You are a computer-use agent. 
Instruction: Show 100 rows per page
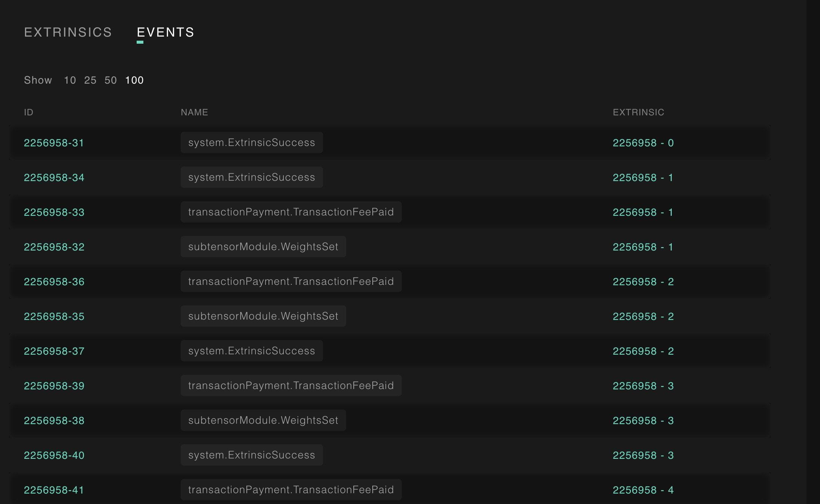pos(134,80)
